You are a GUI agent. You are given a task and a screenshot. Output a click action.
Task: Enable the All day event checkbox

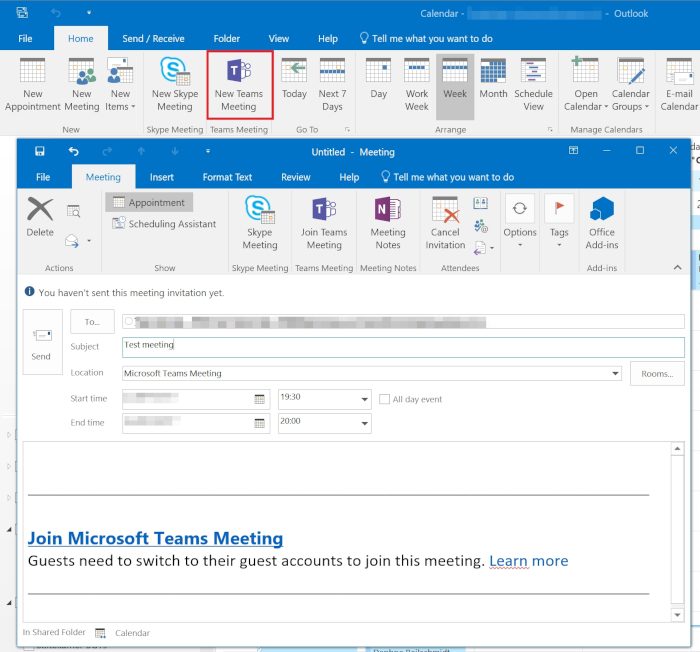[385, 399]
